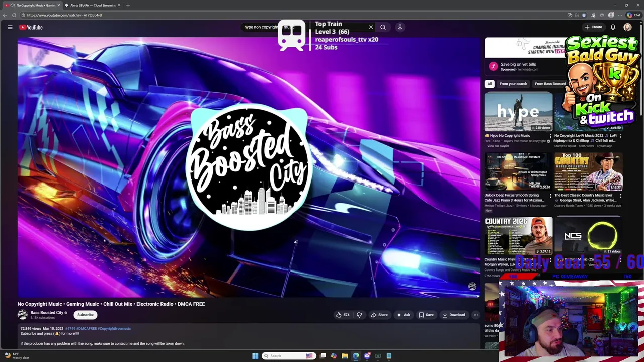The width and height of the screenshot is (644, 362).
Task: Go to the YouTube home logo
Action: point(31,27)
